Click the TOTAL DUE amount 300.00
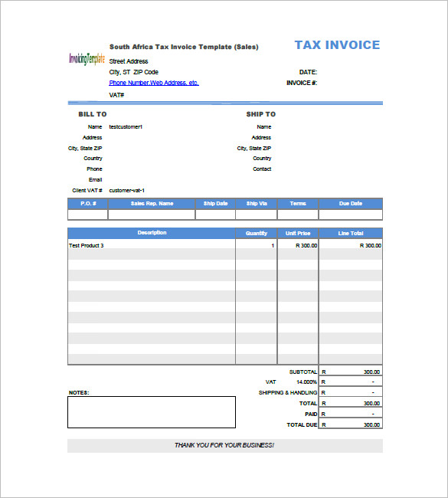Screen dimensions: 448x498 pyautogui.click(x=371, y=425)
